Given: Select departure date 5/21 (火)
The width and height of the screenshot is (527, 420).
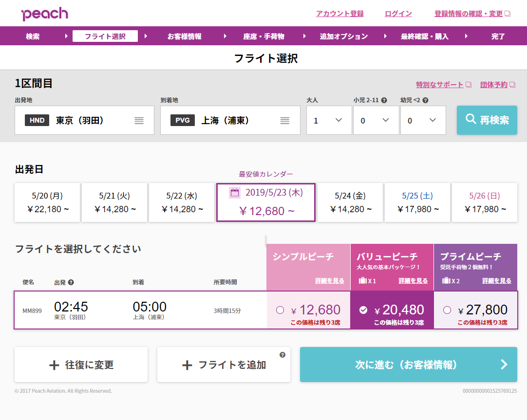Looking at the screenshot, I should [114, 202].
